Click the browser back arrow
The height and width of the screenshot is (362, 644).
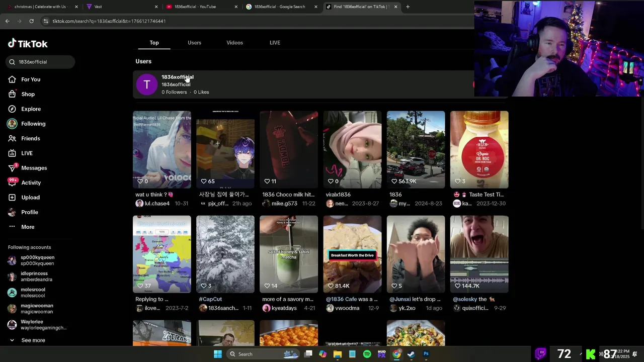click(7, 21)
